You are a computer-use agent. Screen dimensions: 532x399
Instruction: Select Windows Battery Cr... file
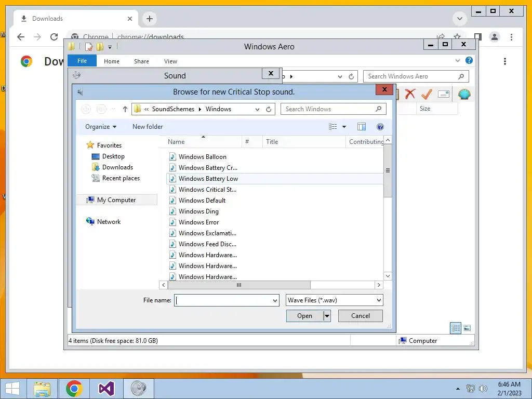point(203,168)
